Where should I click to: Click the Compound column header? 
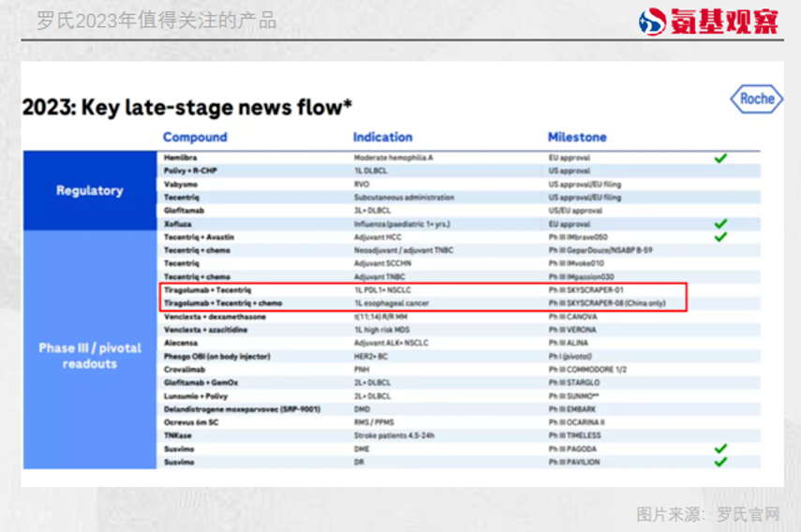click(x=195, y=137)
